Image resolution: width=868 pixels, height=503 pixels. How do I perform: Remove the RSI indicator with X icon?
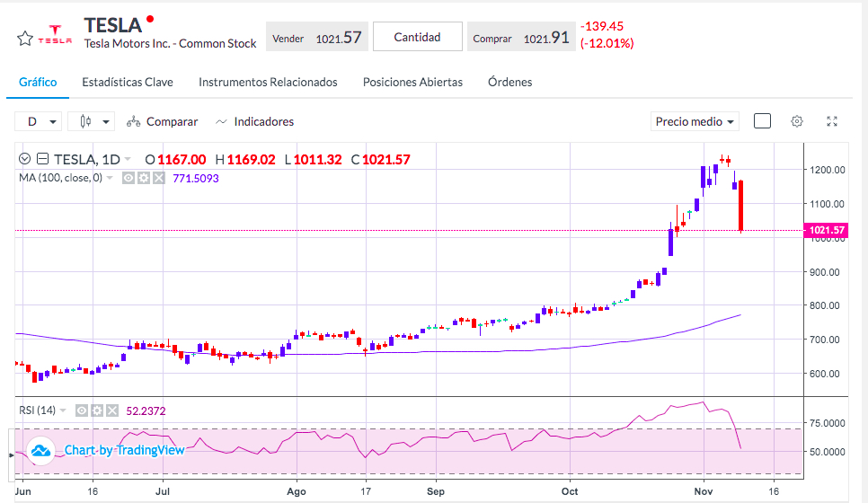[112, 410]
